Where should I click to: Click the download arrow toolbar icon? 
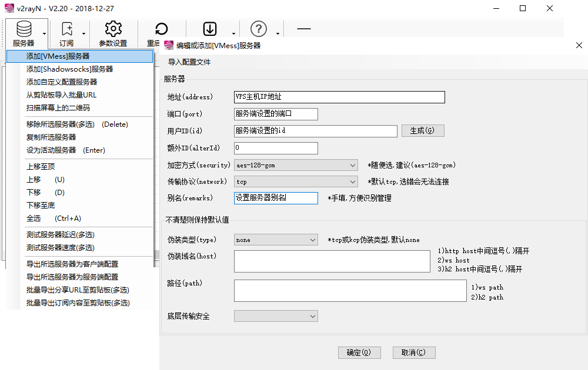coord(210,29)
